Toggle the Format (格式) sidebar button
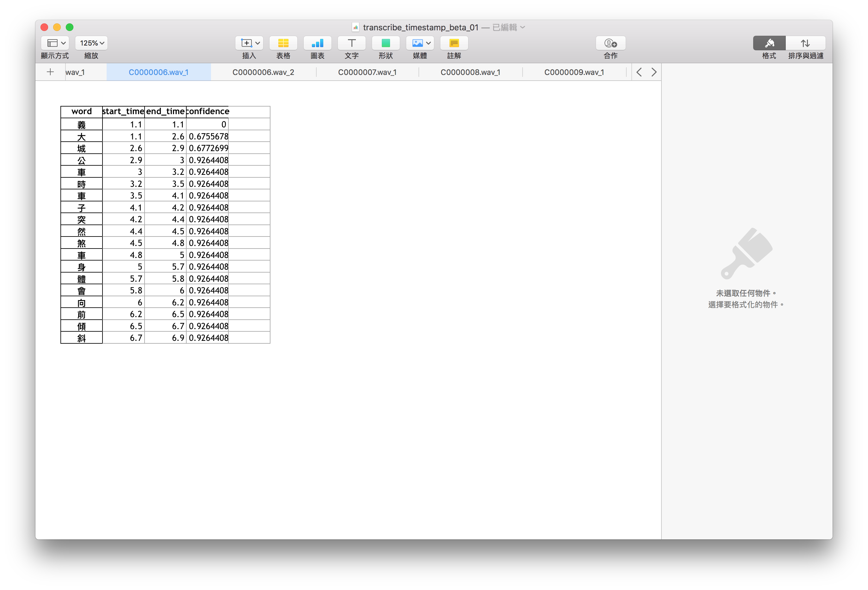The image size is (868, 590). [769, 43]
